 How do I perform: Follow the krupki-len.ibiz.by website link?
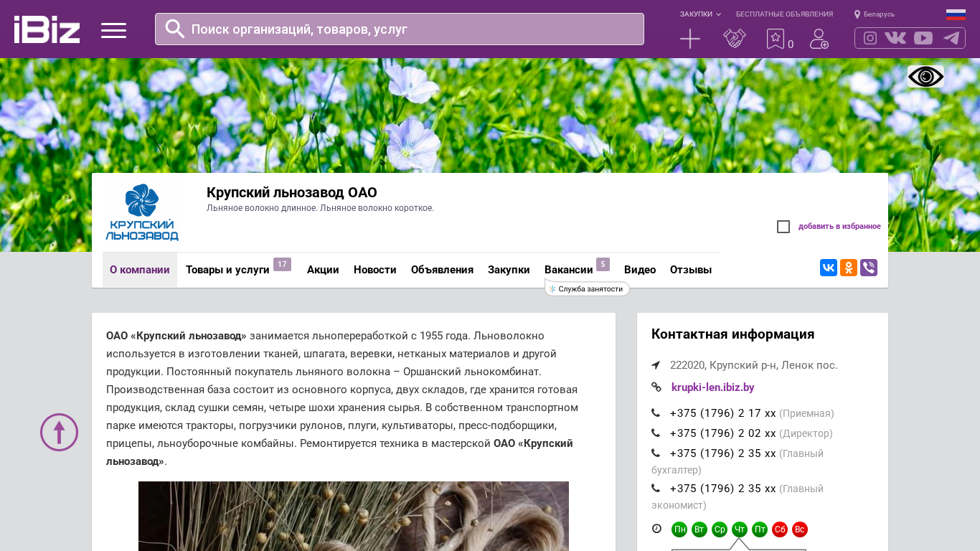tap(712, 387)
